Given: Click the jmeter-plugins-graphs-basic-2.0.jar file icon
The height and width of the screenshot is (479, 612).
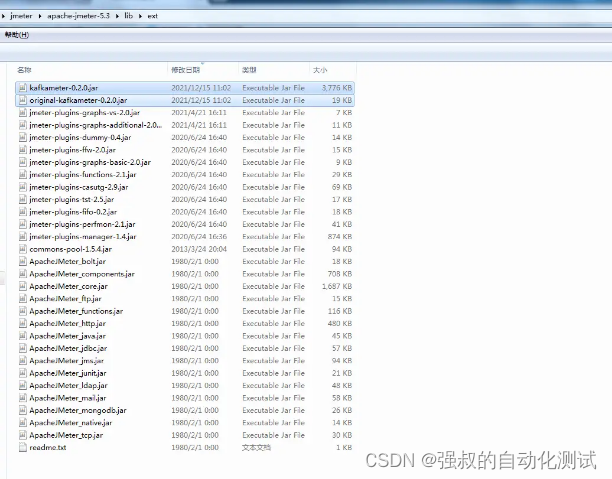Looking at the screenshot, I should (x=23, y=162).
